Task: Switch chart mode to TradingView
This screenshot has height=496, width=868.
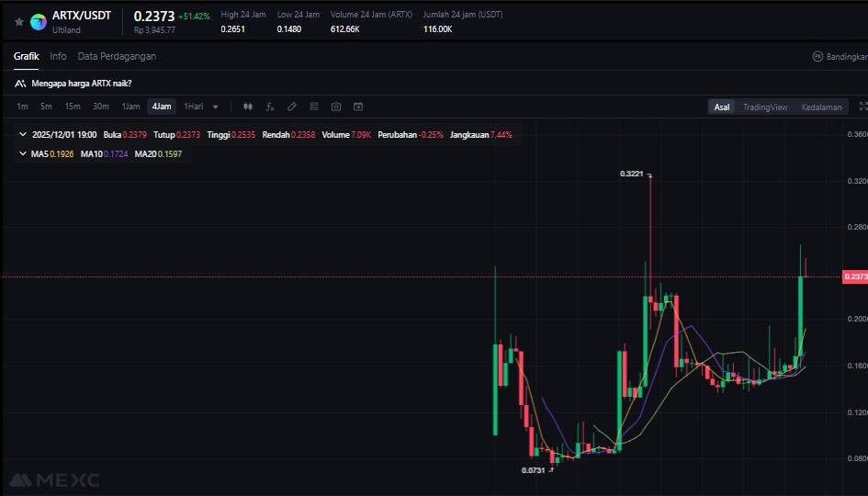Action: 764,107
